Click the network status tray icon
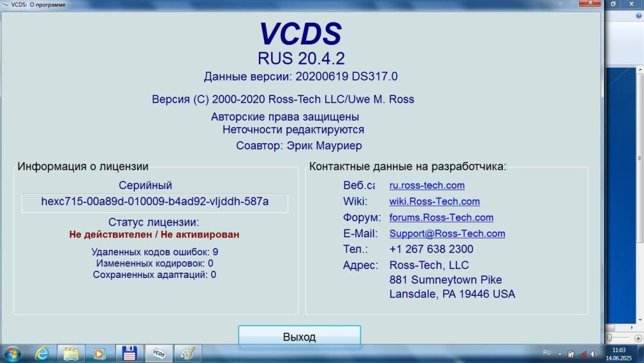This screenshot has height=363, width=644. (x=583, y=354)
